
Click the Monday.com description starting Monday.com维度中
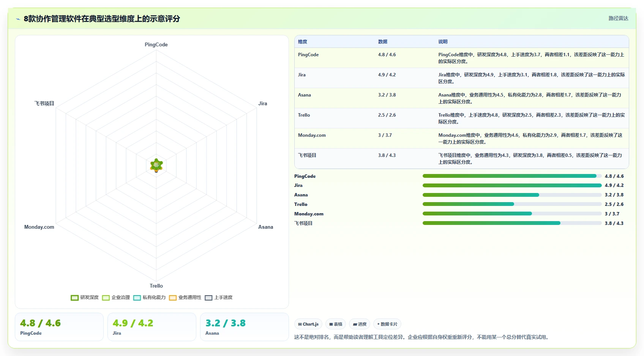click(x=530, y=139)
